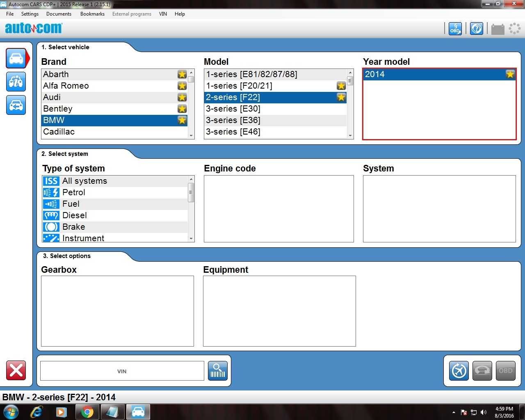Toggle favorite star for 1-series [F20/21]
Image resolution: width=525 pixels, height=420 pixels.
coord(341,86)
